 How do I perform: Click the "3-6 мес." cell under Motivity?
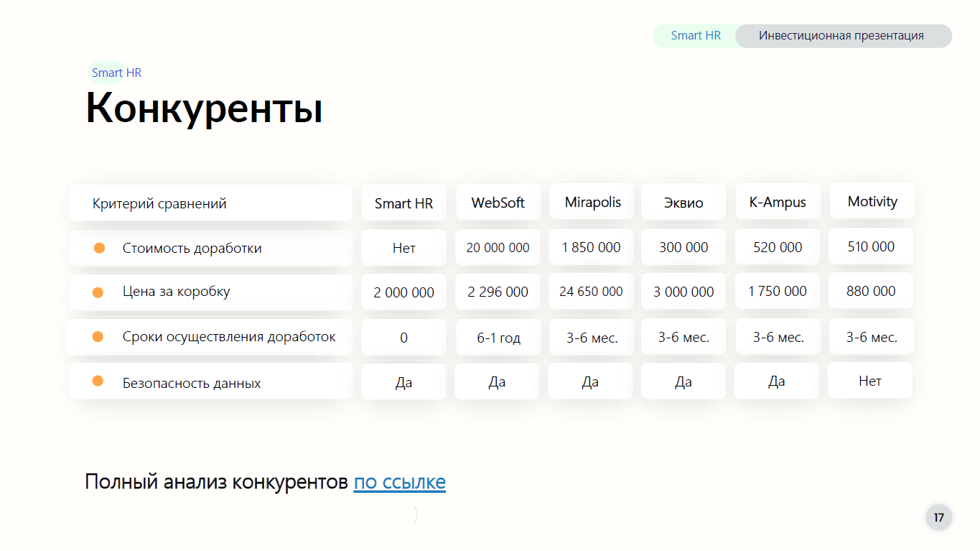[x=872, y=336]
